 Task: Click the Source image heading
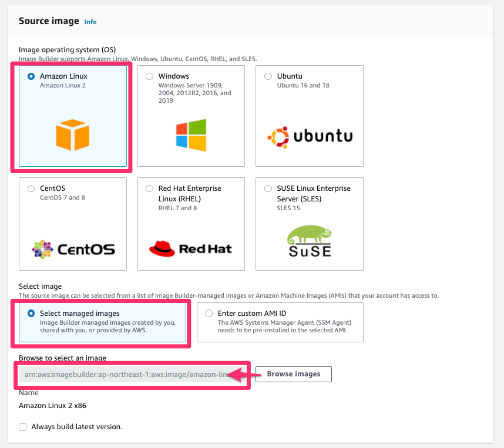tap(49, 21)
